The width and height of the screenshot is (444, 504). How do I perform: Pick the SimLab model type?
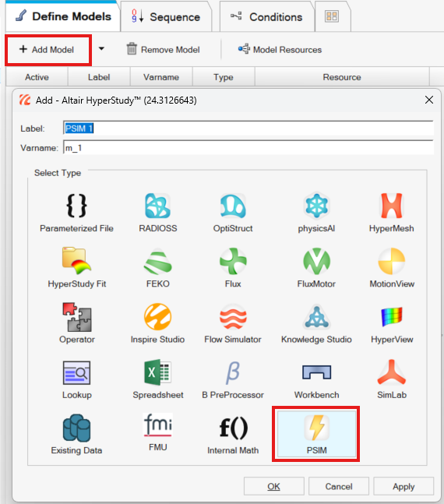point(392,379)
